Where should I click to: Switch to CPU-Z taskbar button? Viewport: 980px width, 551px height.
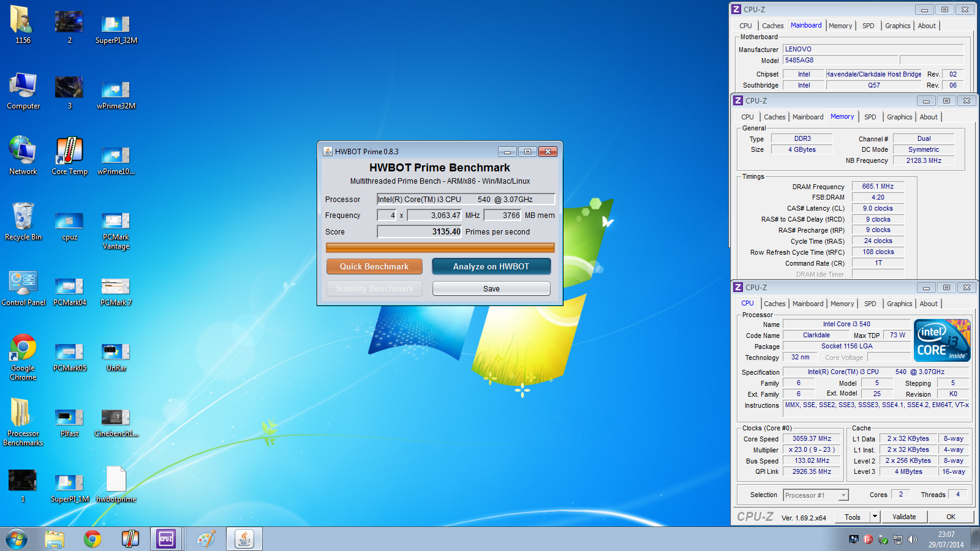(x=166, y=539)
